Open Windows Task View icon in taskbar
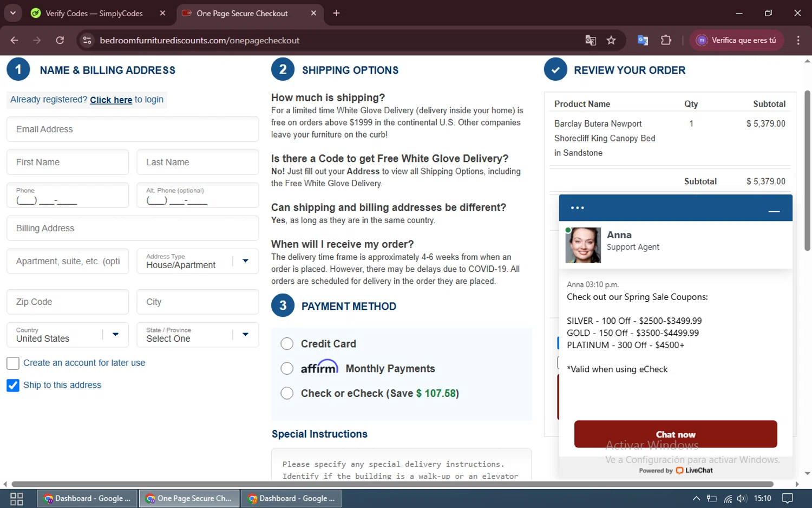The image size is (812, 508). pos(17,499)
